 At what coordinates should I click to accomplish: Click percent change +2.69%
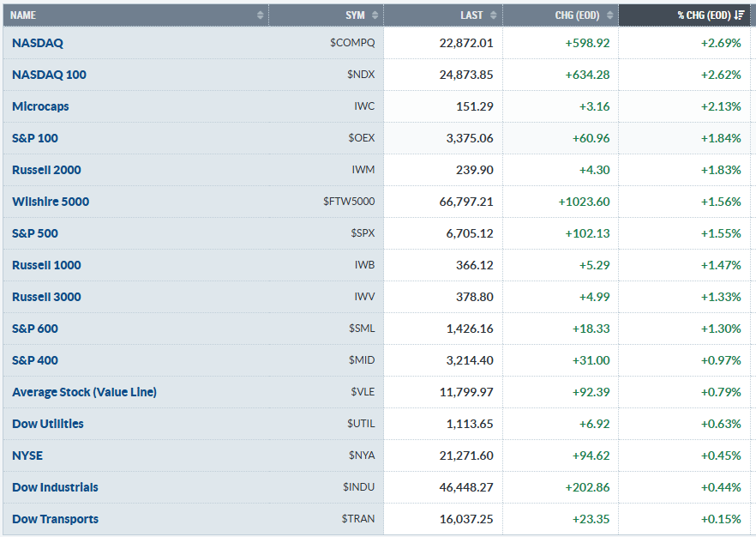pyautogui.click(x=721, y=43)
